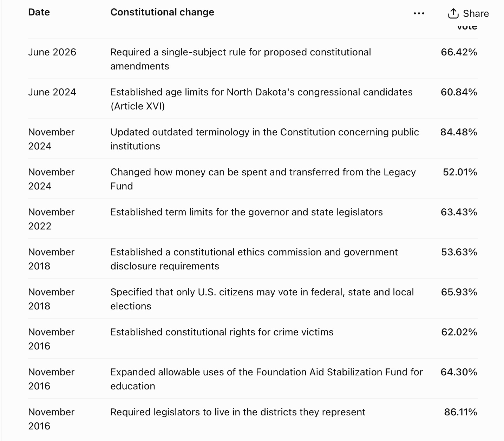Click the Share button label
Image resolution: width=504 pixels, height=441 pixels.
click(476, 13)
